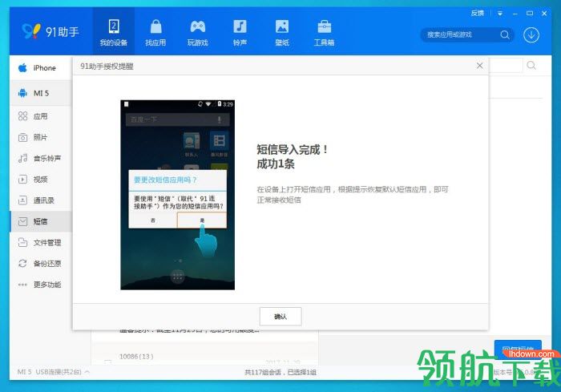Click the 反馈 feedback link

[478, 14]
